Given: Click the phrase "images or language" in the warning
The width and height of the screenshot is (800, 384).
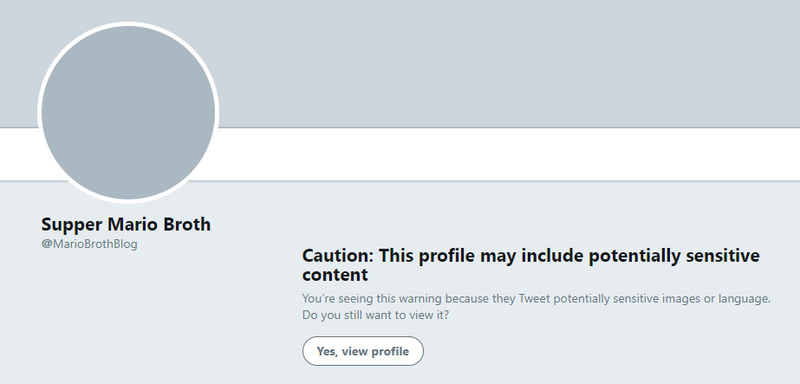Looking at the screenshot, I should pos(719,299).
